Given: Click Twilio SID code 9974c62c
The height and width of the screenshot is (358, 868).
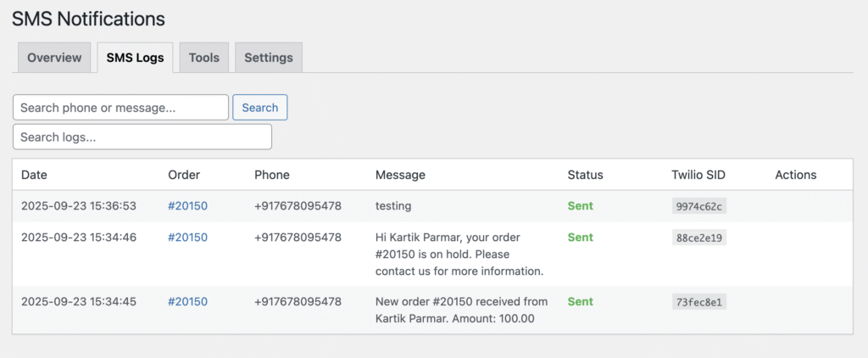Looking at the screenshot, I should coord(698,206).
